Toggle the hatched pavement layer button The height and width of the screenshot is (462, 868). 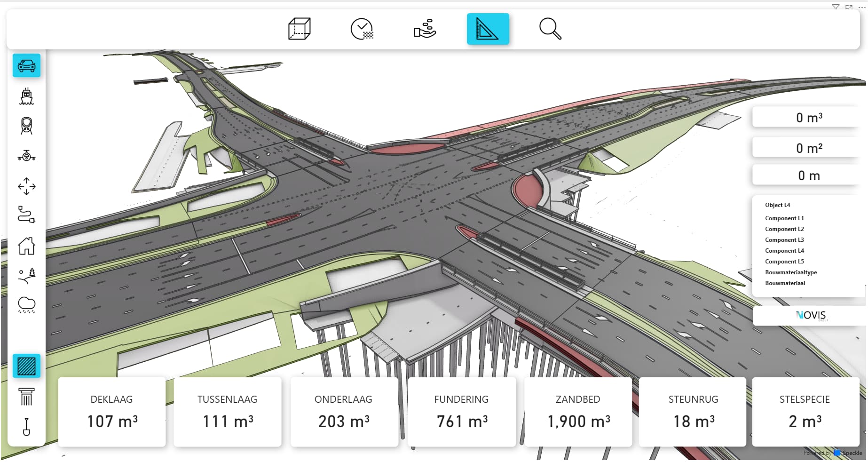pyautogui.click(x=26, y=366)
